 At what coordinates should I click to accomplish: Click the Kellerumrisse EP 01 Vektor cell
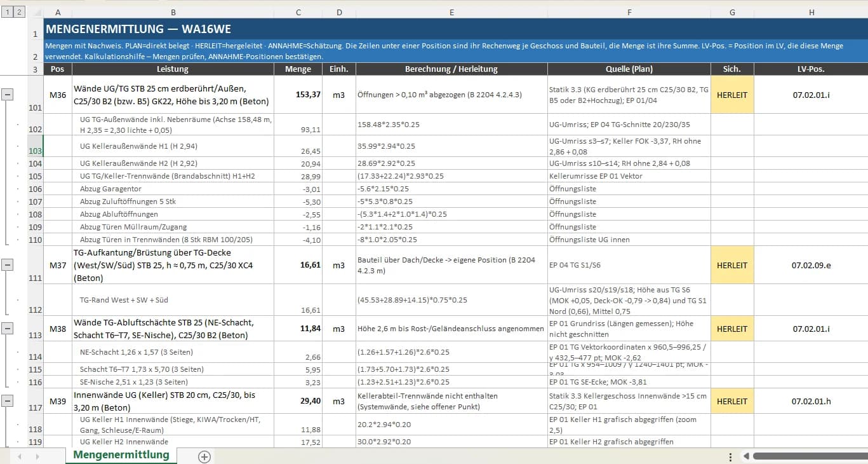629,176
